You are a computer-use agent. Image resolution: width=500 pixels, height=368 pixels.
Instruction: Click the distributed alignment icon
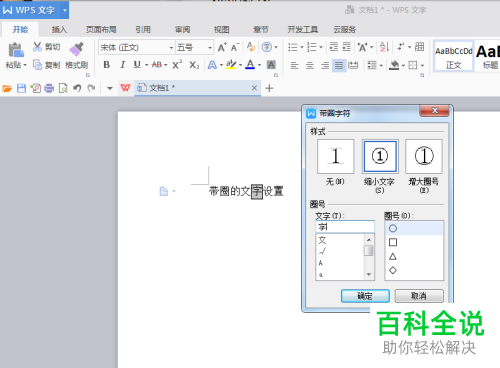click(353, 65)
